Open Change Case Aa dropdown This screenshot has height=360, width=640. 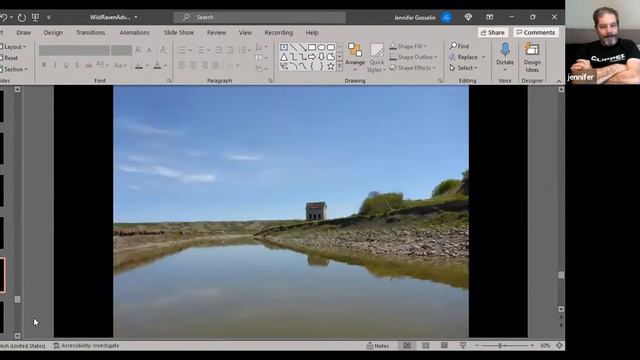pos(120,65)
